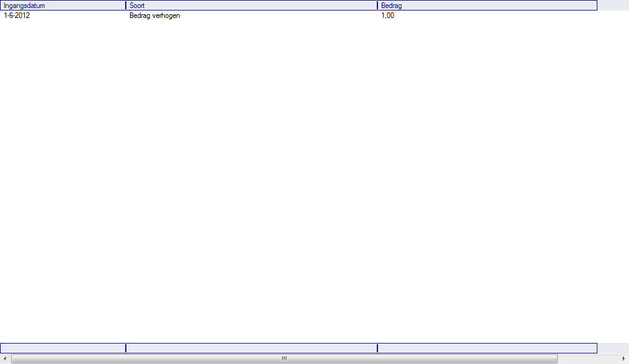Image resolution: width=629 pixels, height=364 pixels.
Task: Click the footer divider between Soort and Bedrag
Action: pos(377,349)
